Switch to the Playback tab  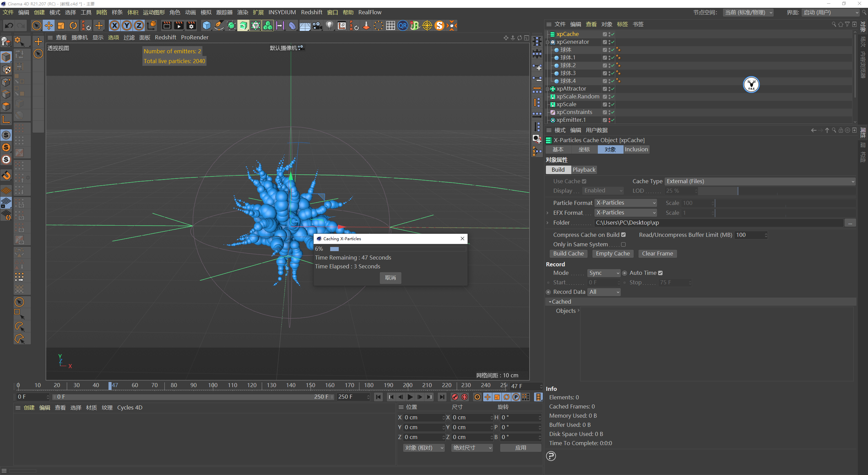(584, 170)
